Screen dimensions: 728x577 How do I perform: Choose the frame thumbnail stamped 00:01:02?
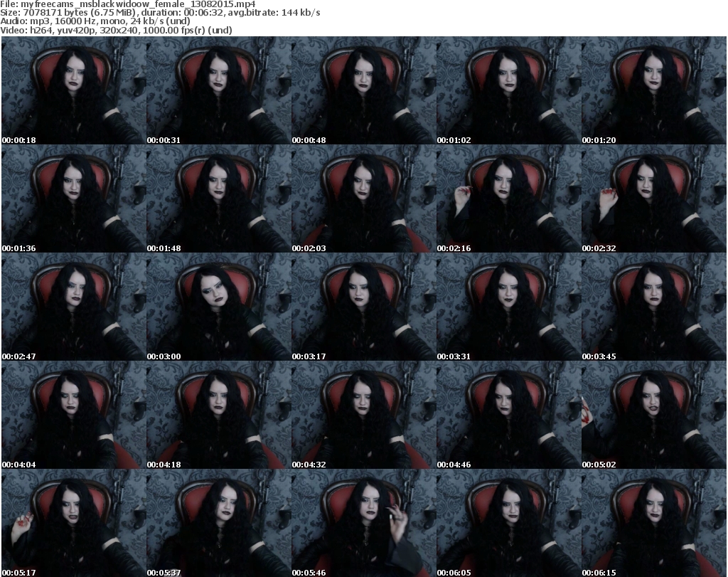coord(509,90)
